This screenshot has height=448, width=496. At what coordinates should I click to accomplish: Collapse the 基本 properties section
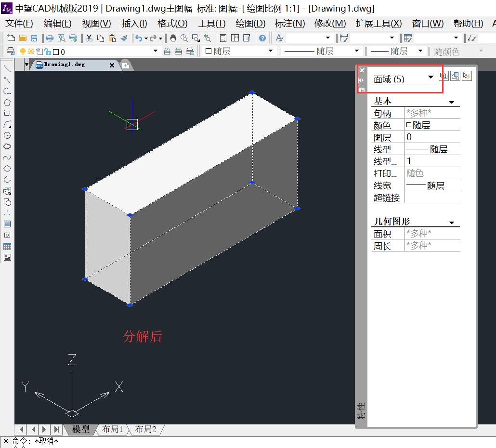(x=452, y=101)
